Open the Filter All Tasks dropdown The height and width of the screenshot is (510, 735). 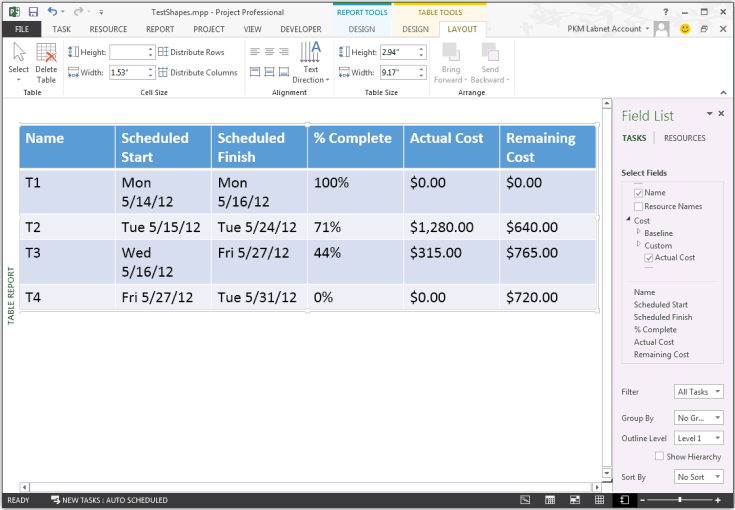coord(699,392)
